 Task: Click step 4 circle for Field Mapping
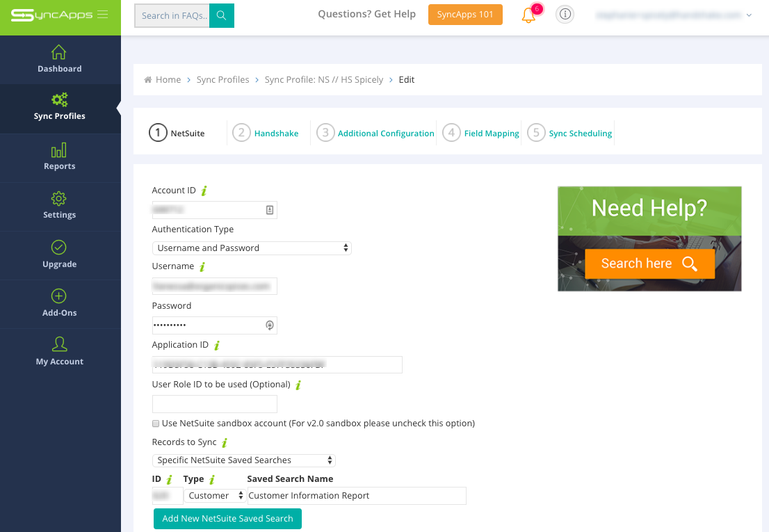tap(451, 132)
